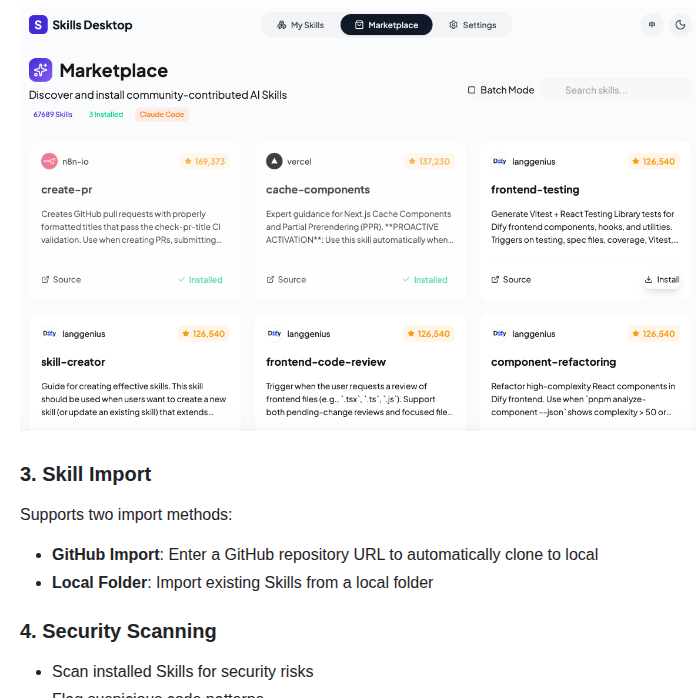The image size is (696, 698).
Task: Click the Marketplace sparkle heading icon
Action: 40,70
